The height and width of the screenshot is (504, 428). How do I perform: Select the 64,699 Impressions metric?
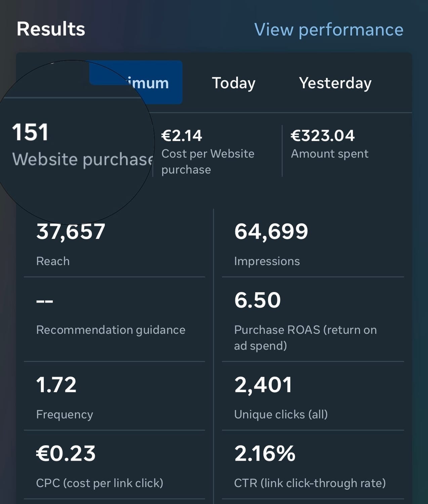click(271, 232)
